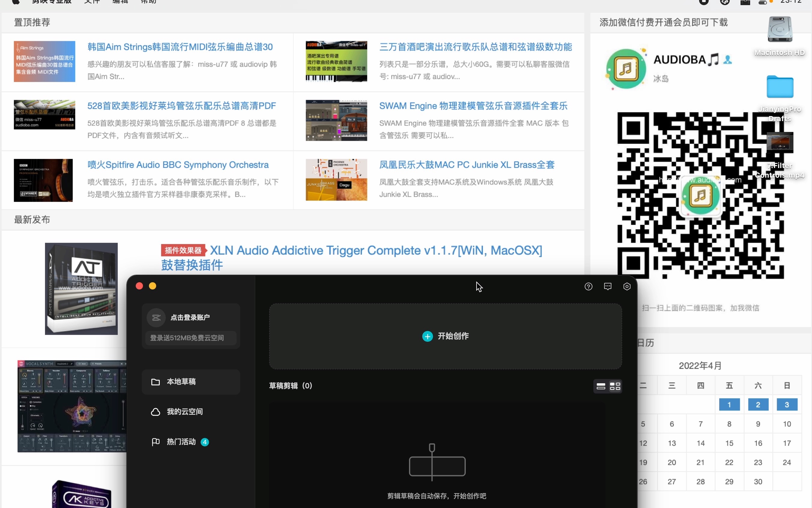Click the SWAM Engine article thumbnail
This screenshot has width=812, height=508.
336,120
